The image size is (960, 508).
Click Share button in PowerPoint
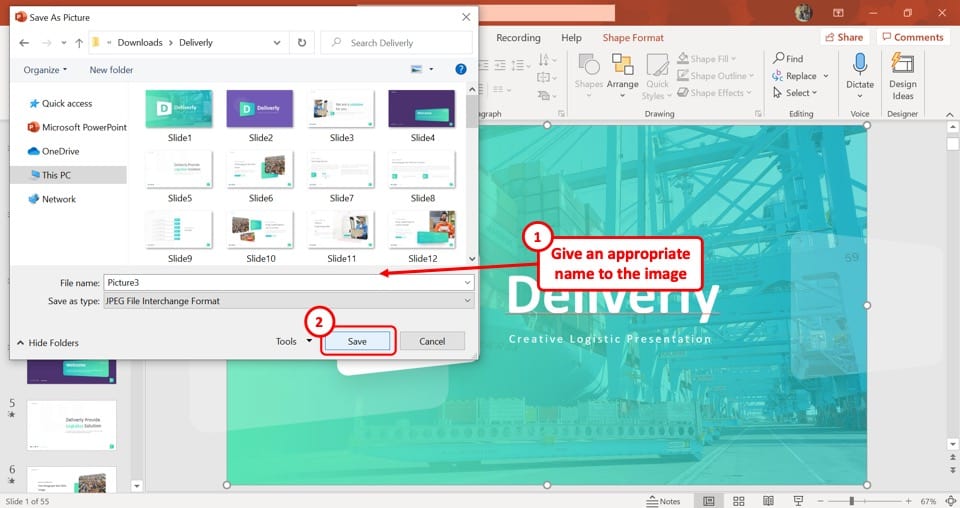pos(844,37)
